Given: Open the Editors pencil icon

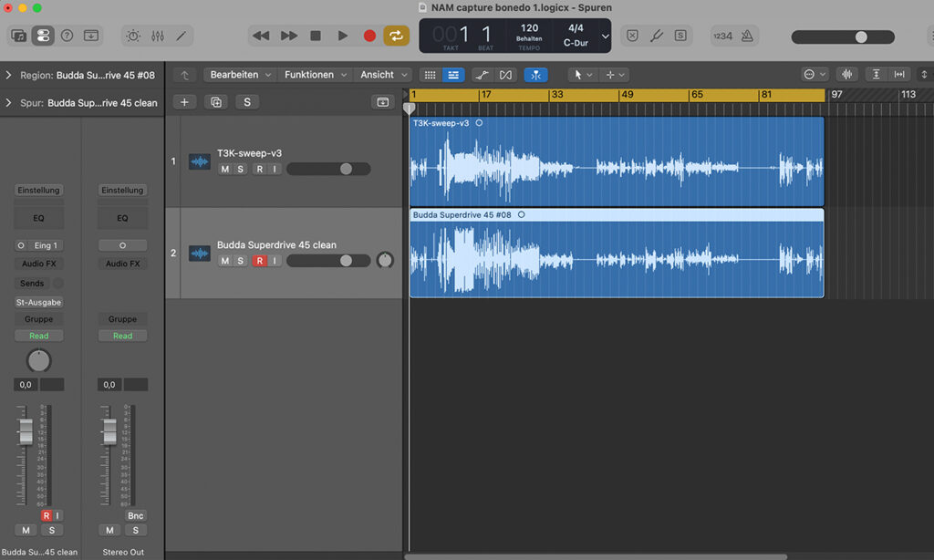Looking at the screenshot, I should pyautogui.click(x=182, y=36).
